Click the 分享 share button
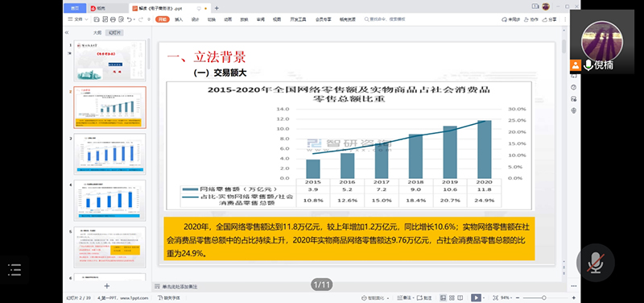The width and height of the screenshot is (644, 303). tap(550, 19)
